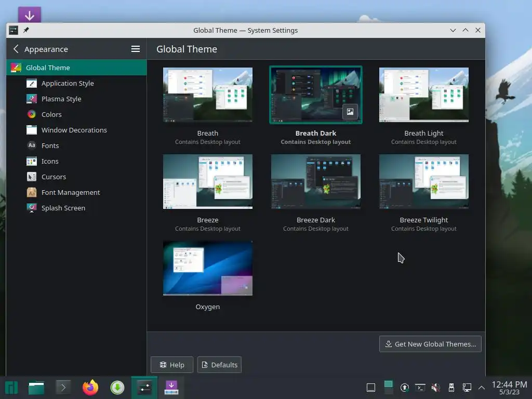Click the muted volume tray icon
This screenshot has height=399, width=532.
pyautogui.click(x=436, y=388)
